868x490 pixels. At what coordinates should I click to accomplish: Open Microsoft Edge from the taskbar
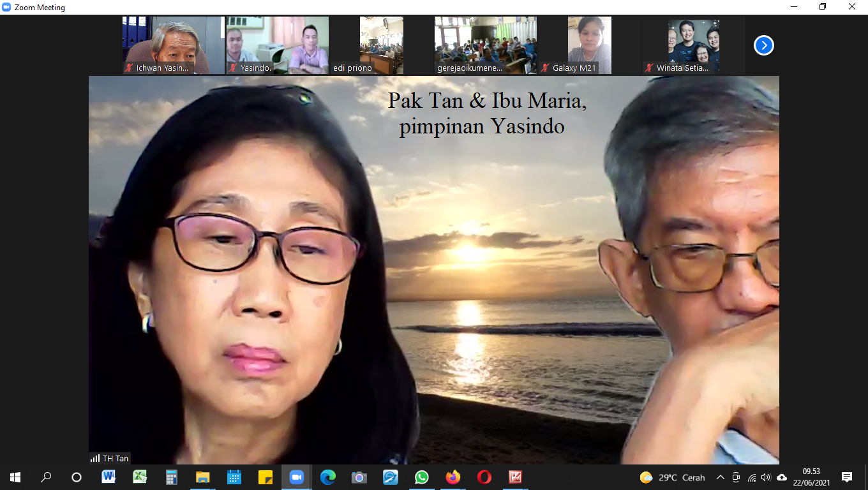click(x=327, y=477)
